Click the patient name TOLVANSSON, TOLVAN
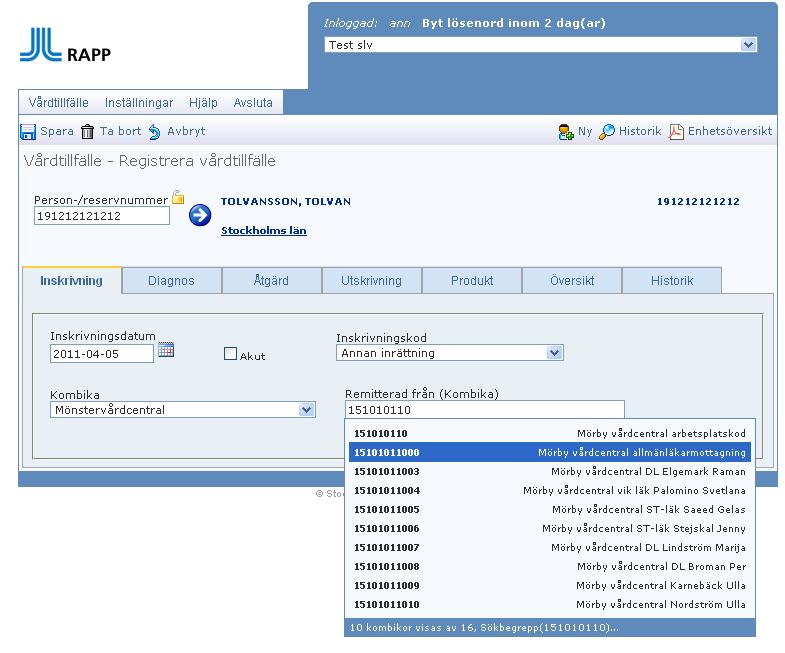785x653 pixels. (286, 201)
